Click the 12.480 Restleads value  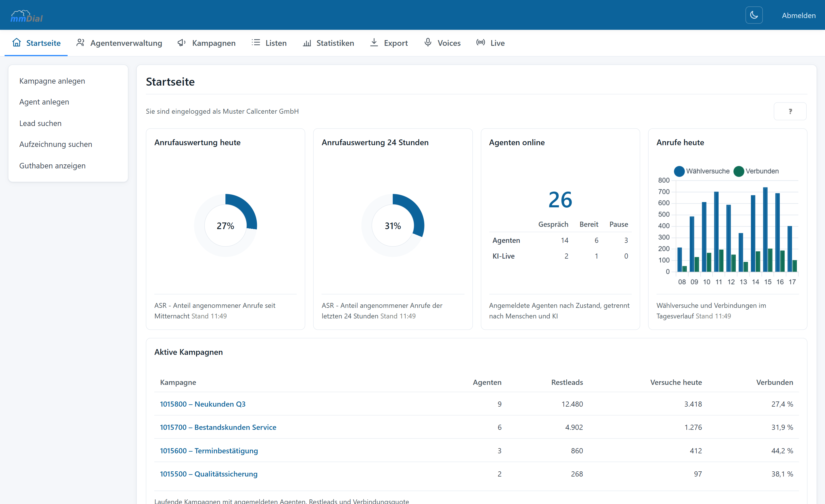572,404
